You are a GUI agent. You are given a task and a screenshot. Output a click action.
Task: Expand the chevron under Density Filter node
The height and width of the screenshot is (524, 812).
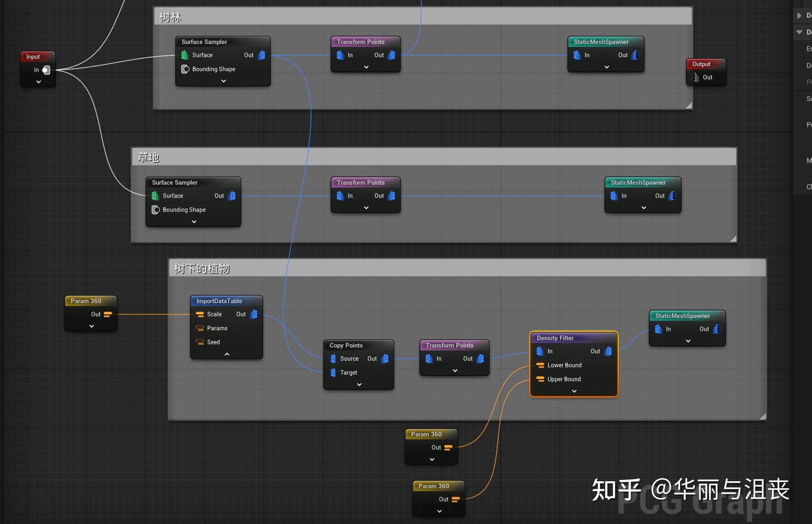[574, 391]
